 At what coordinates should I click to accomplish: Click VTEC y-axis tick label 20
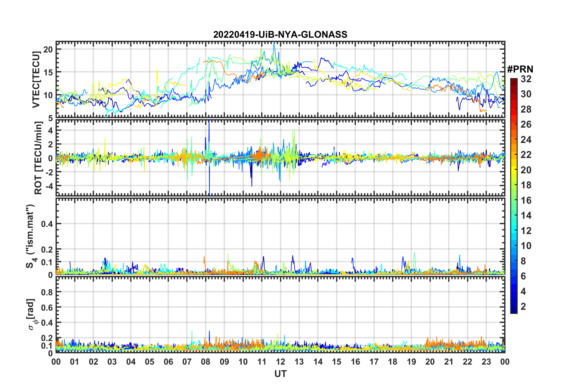[x=48, y=49]
